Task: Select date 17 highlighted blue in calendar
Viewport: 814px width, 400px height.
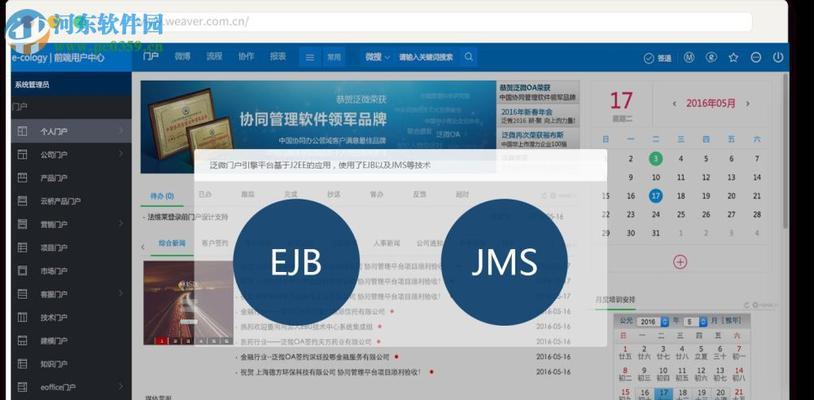Action: [656, 196]
